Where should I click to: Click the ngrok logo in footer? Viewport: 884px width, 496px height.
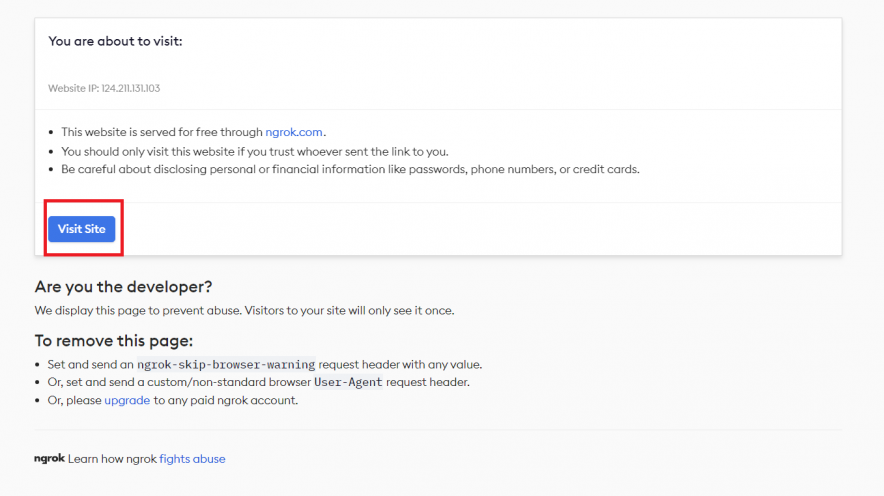pos(49,459)
